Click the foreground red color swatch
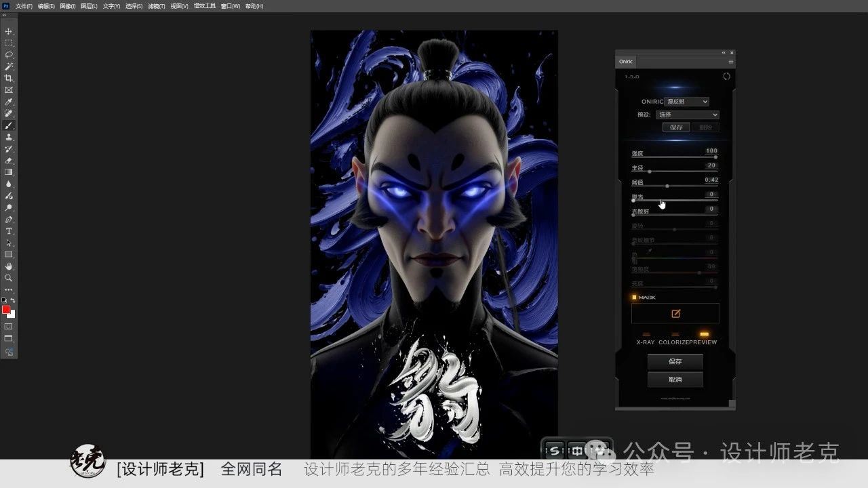Viewport: 868px width, 488px height. [6, 310]
